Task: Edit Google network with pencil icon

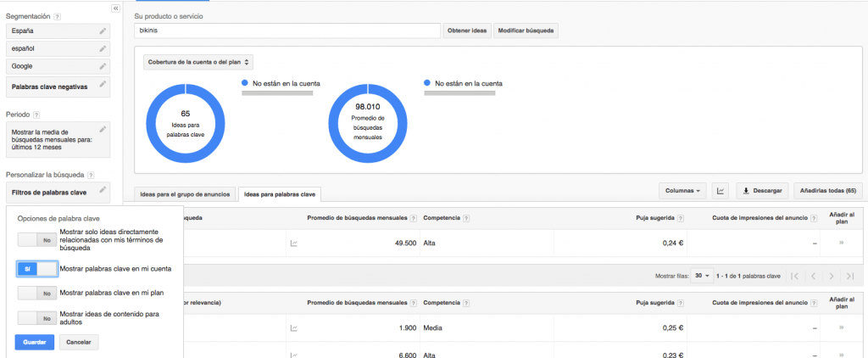Action: pyautogui.click(x=103, y=66)
